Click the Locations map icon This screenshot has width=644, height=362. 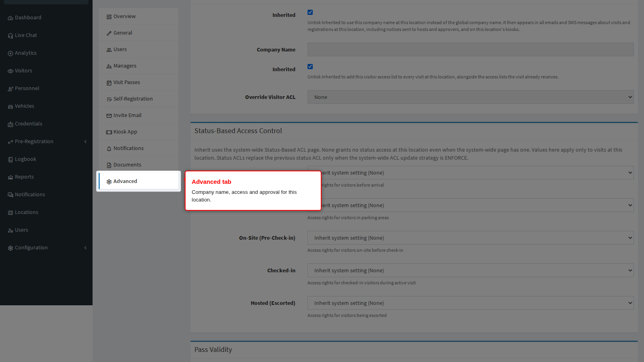click(x=10, y=213)
